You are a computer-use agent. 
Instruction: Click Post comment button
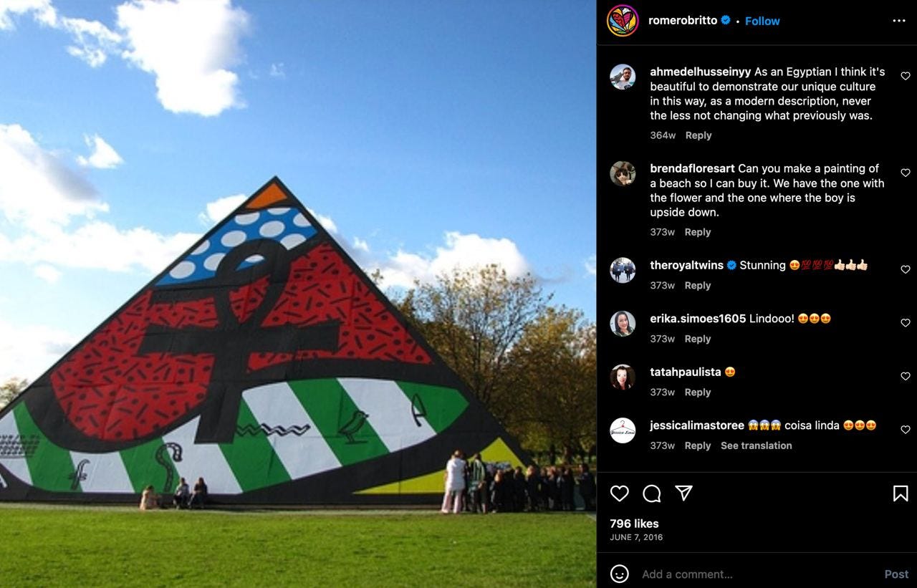(x=896, y=574)
